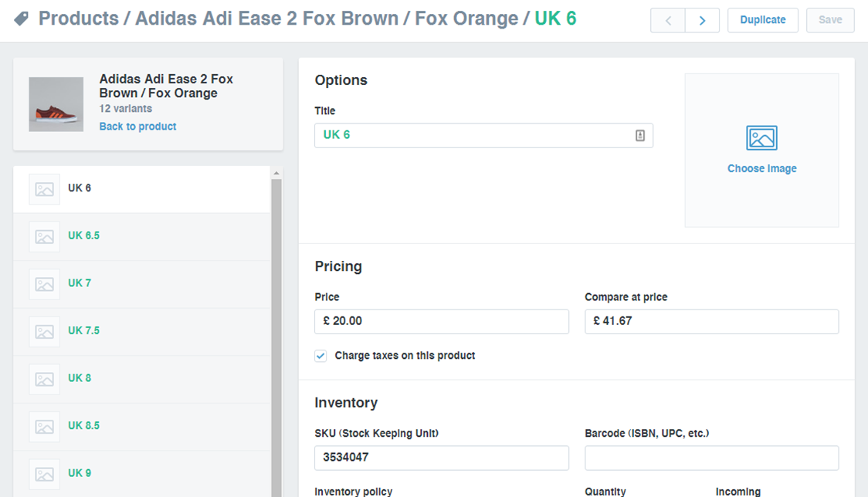Image resolution: width=868 pixels, height=497 pixels.
Task: Click image placeholder icon for UK 7
Action: (44, 285)
